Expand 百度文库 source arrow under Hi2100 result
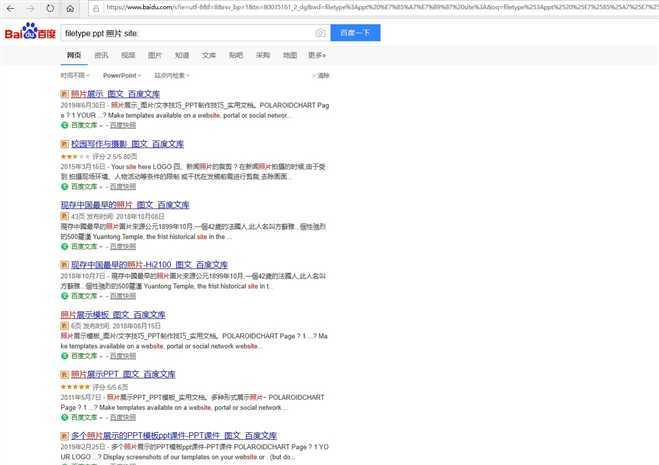The width and height of the screenshot is (659, 465). pyautogui.click(x=101, y=296)
